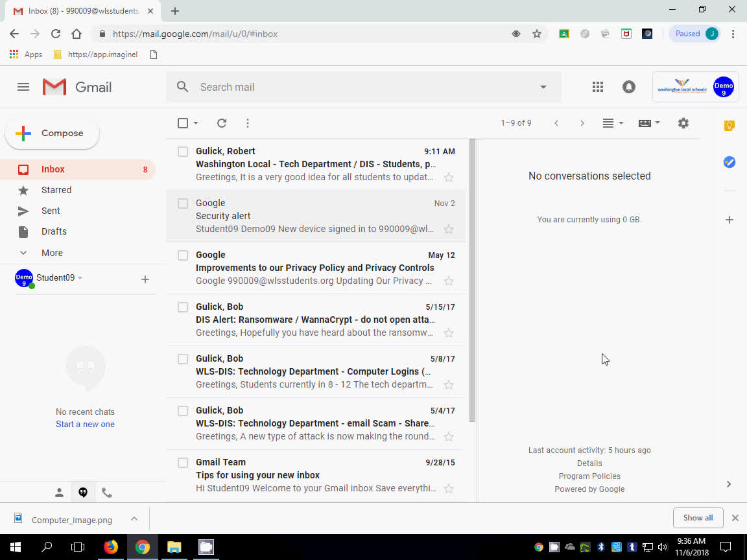Open the more conversation actions icon
The image size is (747, 560).
tap(247, 122)
